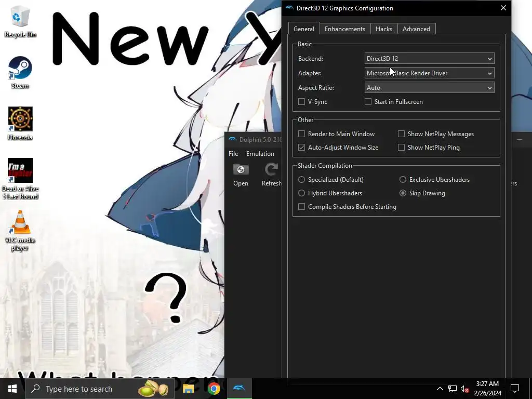Select the Steam desktop shortcut
The image size is (532, 399).
click(20, 73)
